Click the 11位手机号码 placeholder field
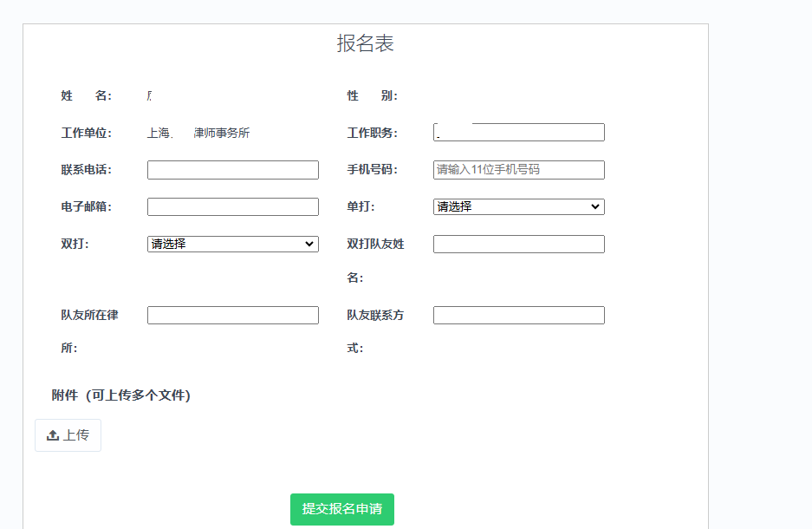 (518, 170)
